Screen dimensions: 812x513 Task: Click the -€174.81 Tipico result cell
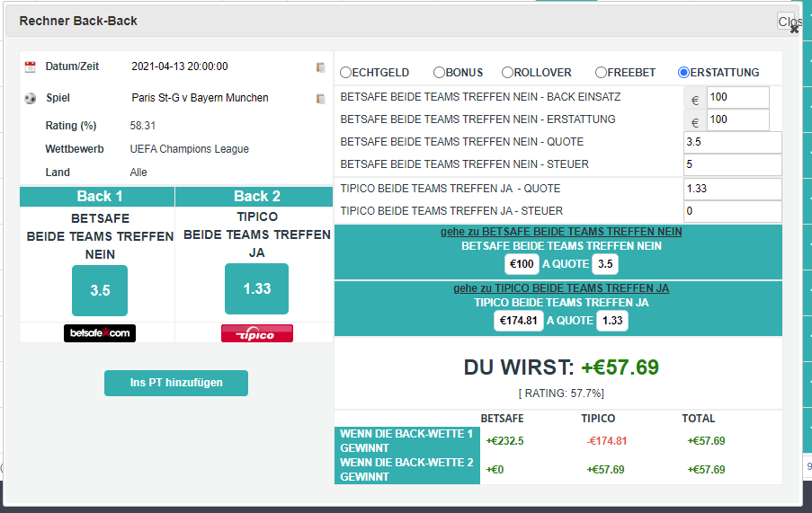[x=606, y=441]
